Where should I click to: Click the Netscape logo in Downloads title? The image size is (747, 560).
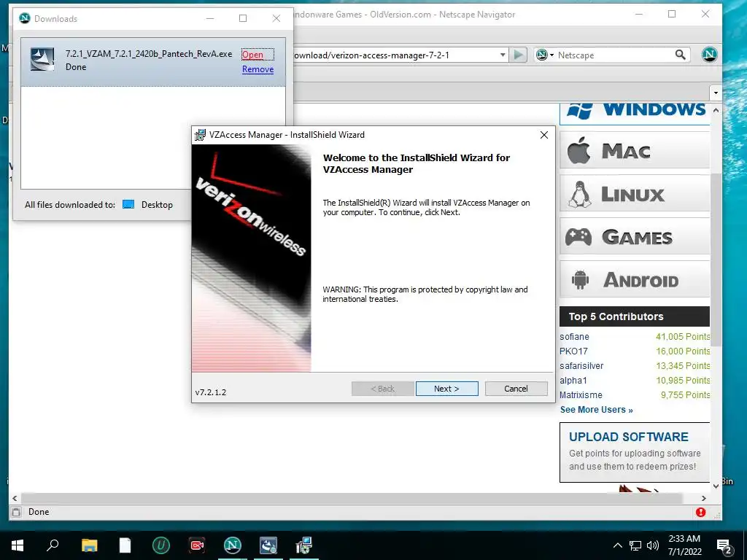24,18
